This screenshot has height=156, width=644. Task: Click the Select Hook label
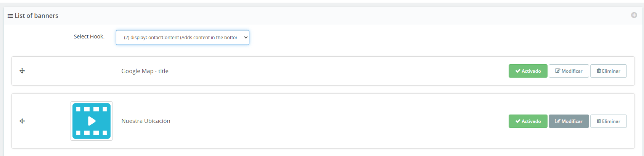[x=89, y=37]
